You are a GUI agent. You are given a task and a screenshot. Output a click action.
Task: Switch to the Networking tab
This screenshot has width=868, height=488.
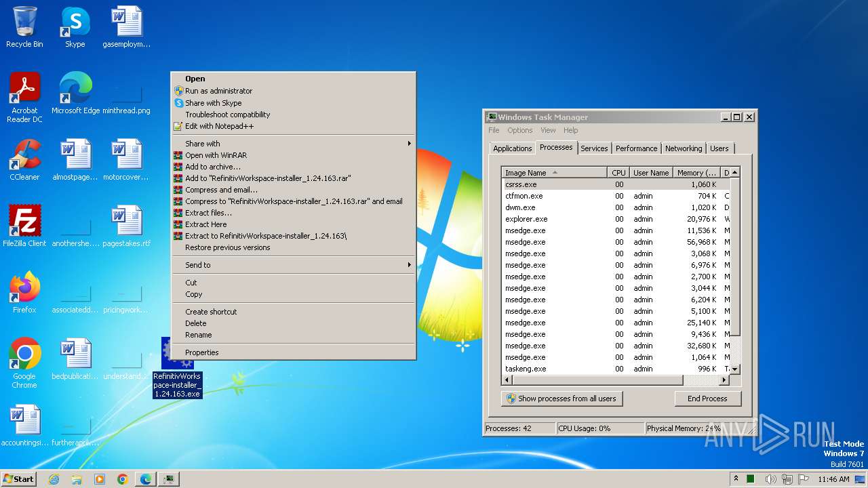point(684,148)
